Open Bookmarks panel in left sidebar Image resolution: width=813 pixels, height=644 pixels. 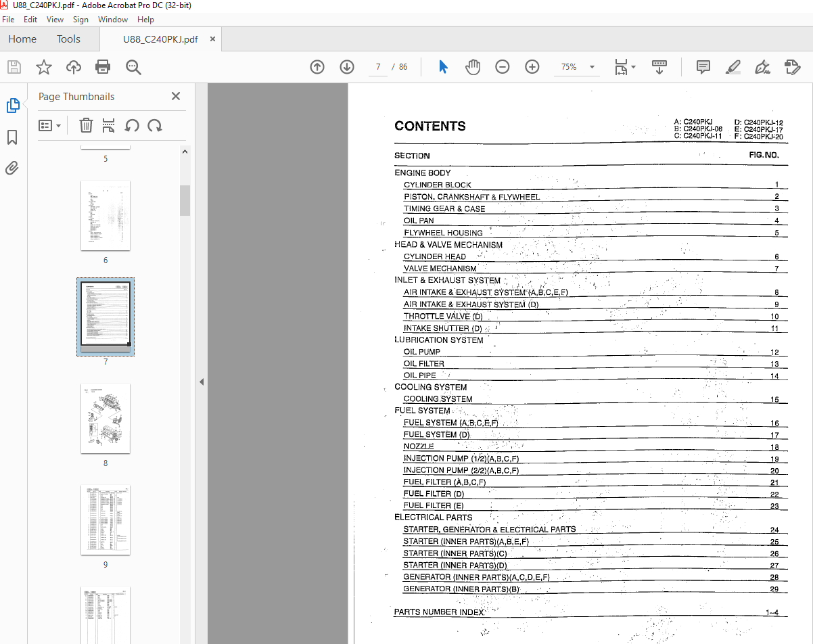pyautogui.click(x=13, y=137)
